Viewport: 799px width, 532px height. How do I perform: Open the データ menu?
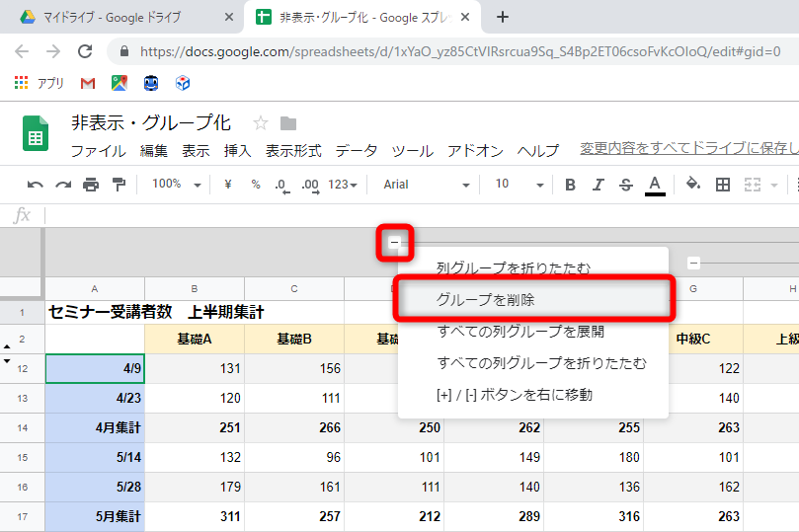click(357, 151)
